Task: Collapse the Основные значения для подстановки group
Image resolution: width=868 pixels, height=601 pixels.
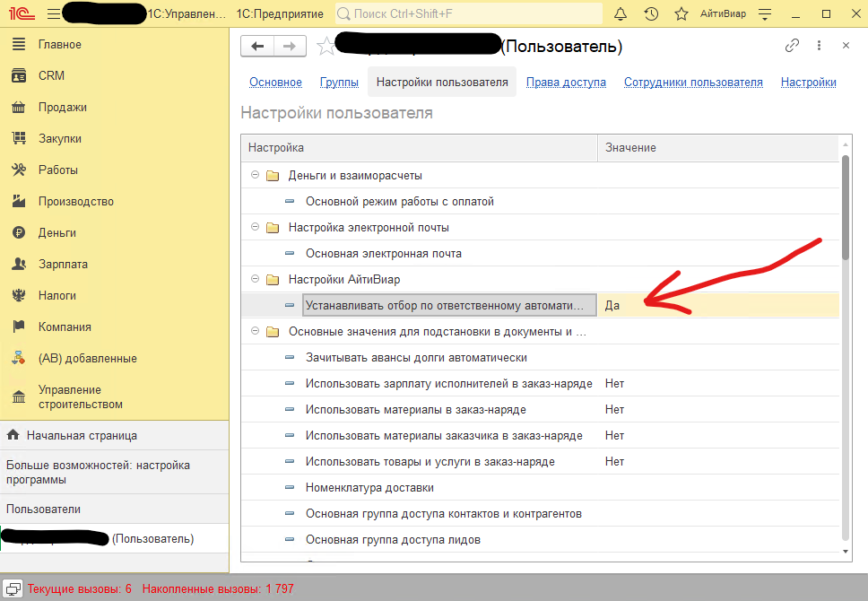Action: (255, 331)
